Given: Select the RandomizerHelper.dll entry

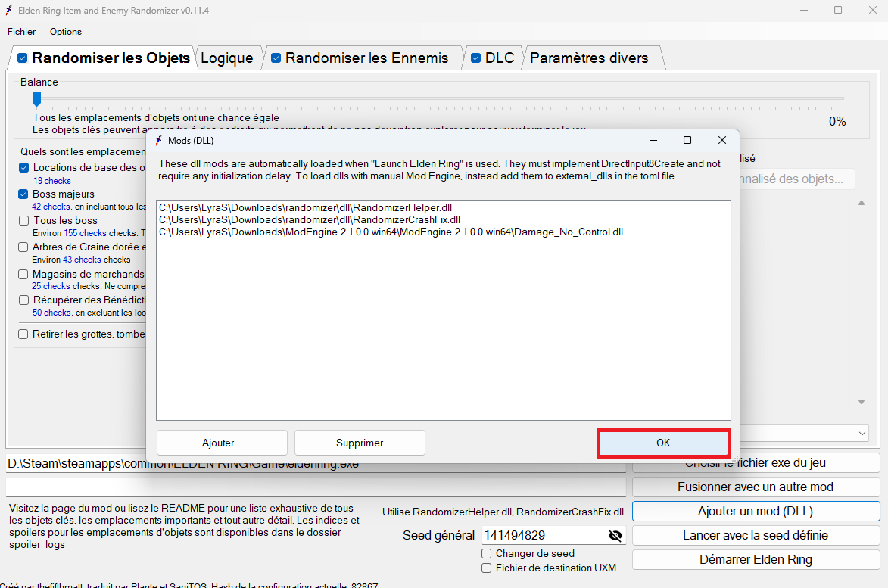Looking at the screenshot, I should [305, 207].
